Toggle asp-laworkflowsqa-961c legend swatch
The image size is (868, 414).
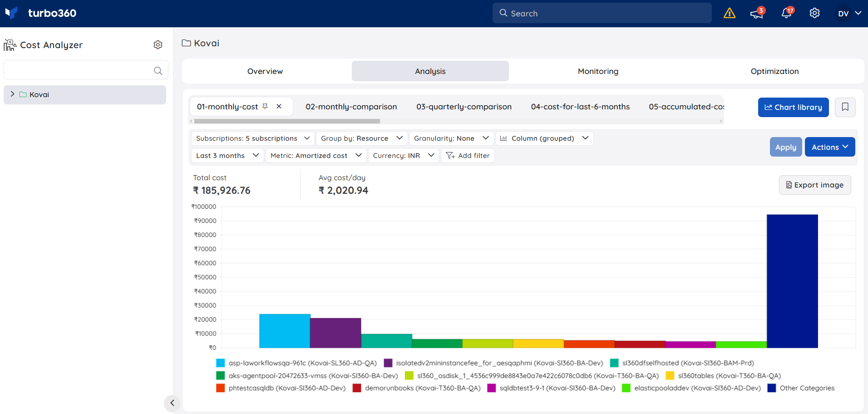click(221, 363)
